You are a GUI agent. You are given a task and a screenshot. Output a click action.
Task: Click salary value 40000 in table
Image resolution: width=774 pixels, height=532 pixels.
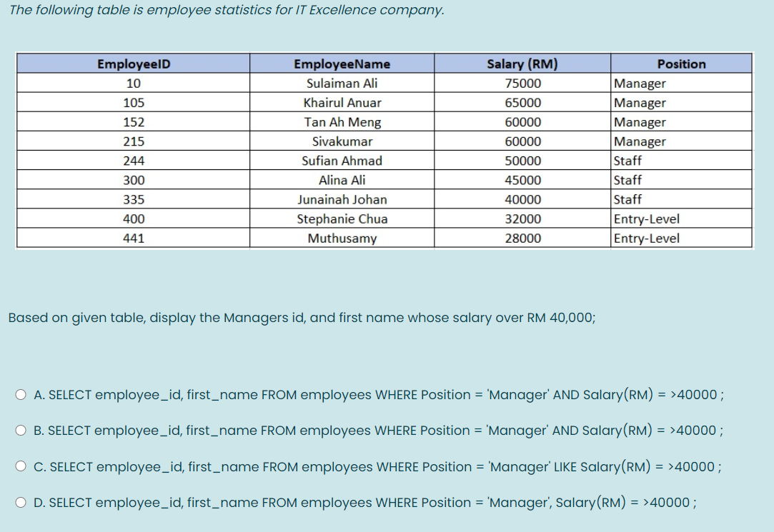click(x=522, y=199)
